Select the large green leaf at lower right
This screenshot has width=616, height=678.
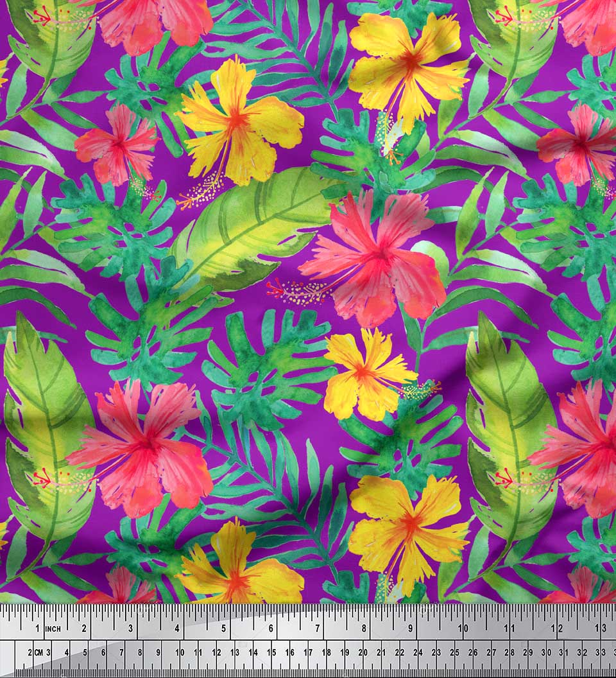pos(507,417)
